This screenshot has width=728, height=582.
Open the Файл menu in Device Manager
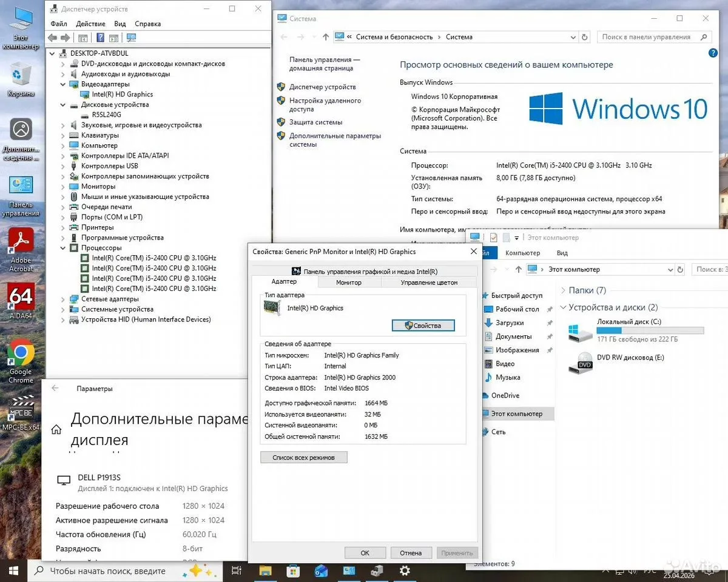[x=59, y=24]
